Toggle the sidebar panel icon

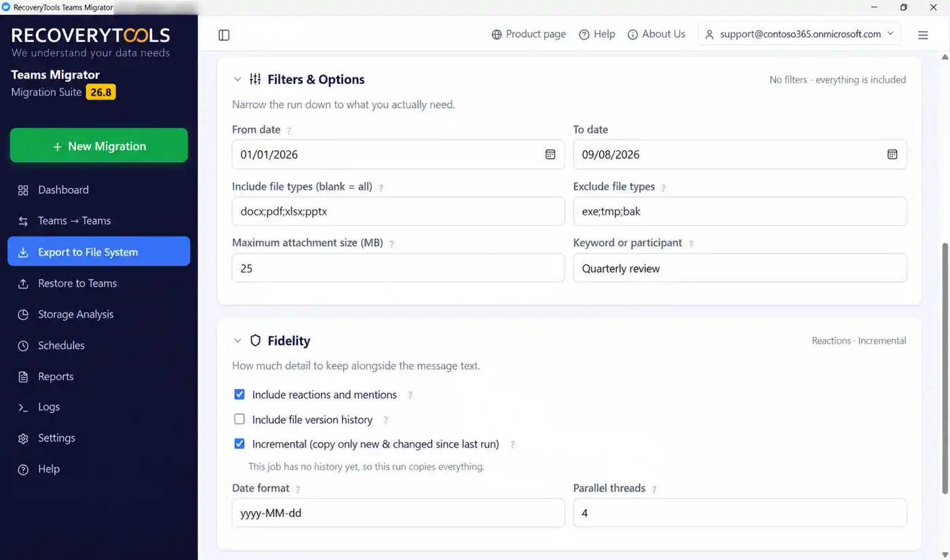[x=224, y=35]
